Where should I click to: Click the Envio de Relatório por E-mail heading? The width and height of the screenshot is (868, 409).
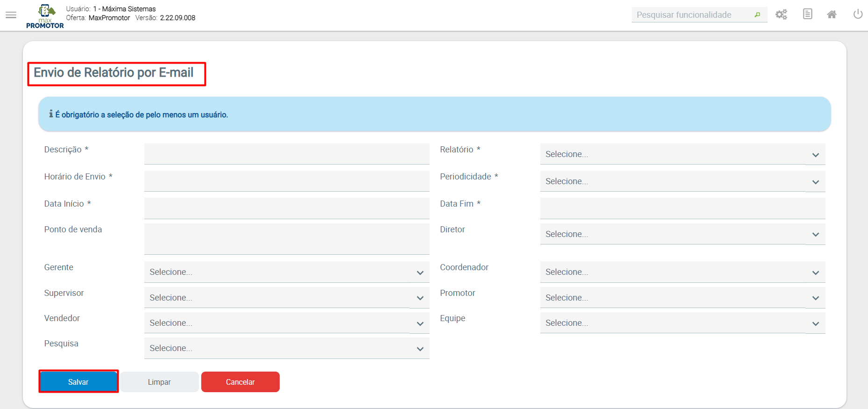pos(113,72)
